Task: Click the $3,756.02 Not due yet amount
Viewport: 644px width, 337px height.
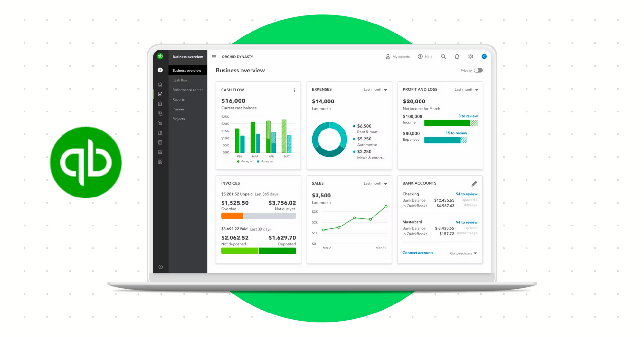Action: (x=282, y=203)
